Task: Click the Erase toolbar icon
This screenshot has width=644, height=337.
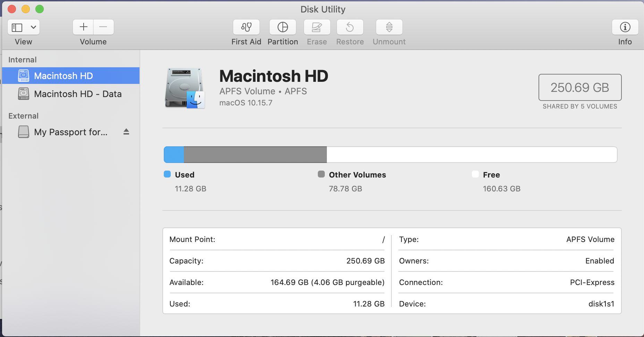Action: tap(317, 27)
